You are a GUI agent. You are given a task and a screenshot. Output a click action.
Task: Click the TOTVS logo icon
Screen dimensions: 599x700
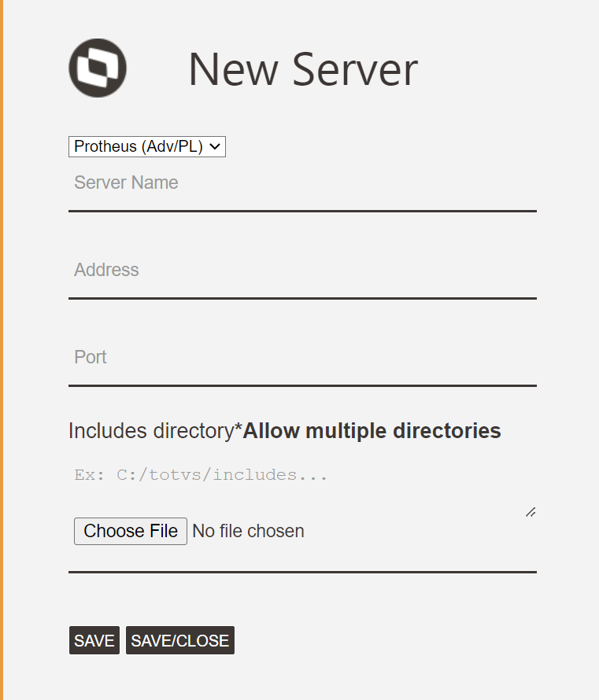[x=98, y=68]
